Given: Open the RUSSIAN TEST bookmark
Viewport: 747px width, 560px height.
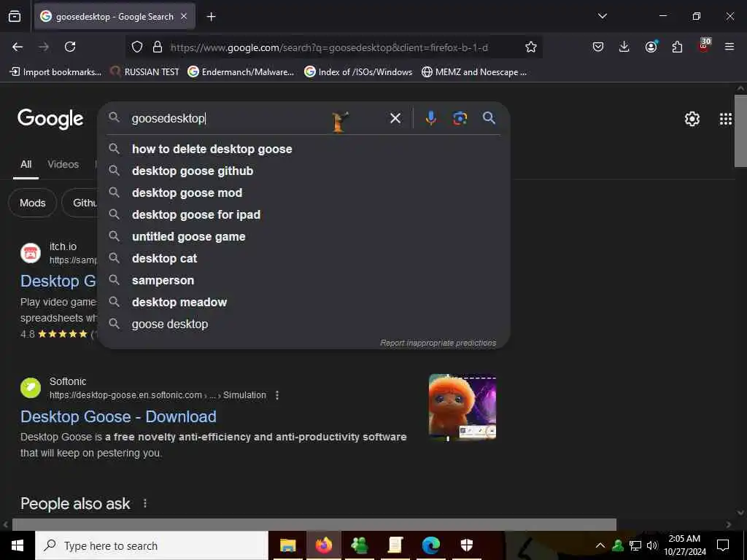Looking at the screenshot, I should tap(144, 72).
